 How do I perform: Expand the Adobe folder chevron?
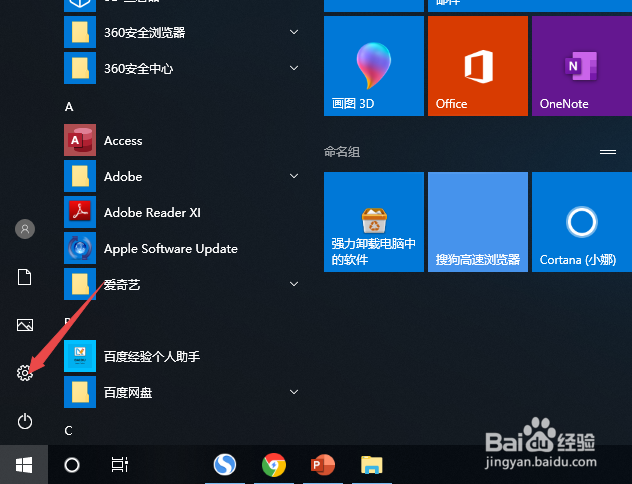pos(294,176)
